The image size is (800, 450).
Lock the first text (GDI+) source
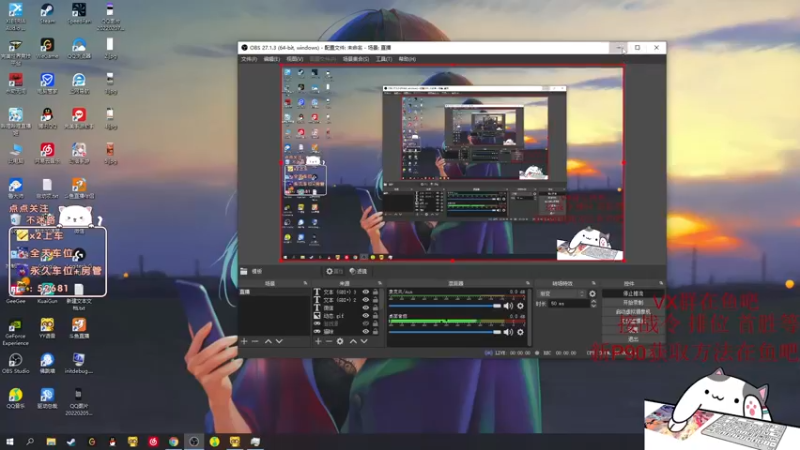pyautogui.click(x=376, y=292)
